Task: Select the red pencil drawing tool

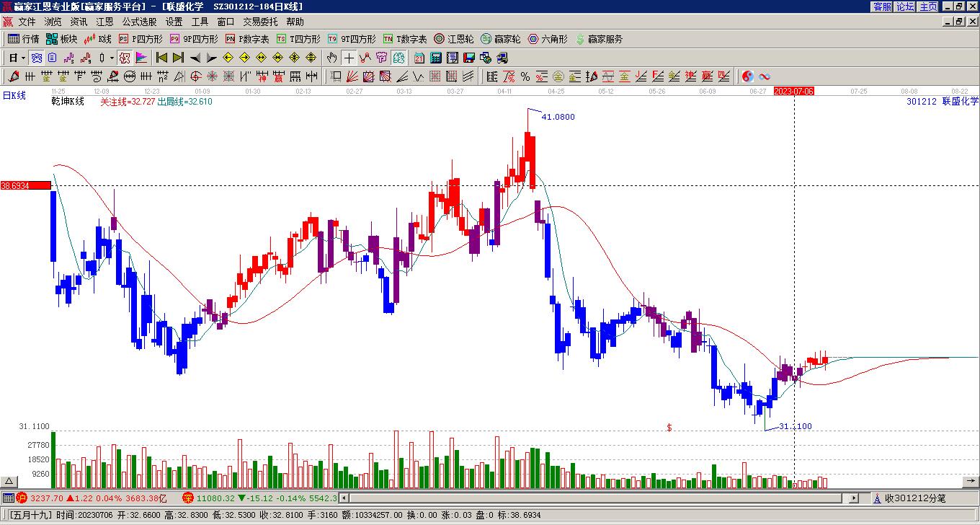Action: (x=14, y=76)
